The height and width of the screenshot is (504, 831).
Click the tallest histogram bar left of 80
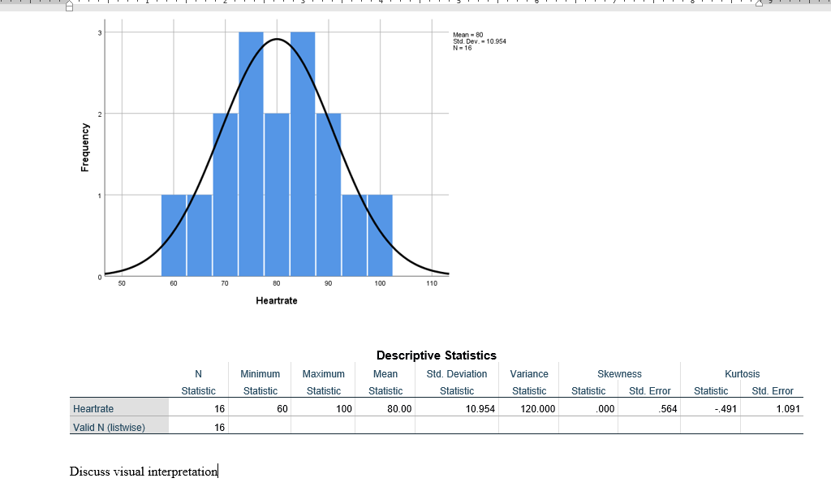coord(251,154)
